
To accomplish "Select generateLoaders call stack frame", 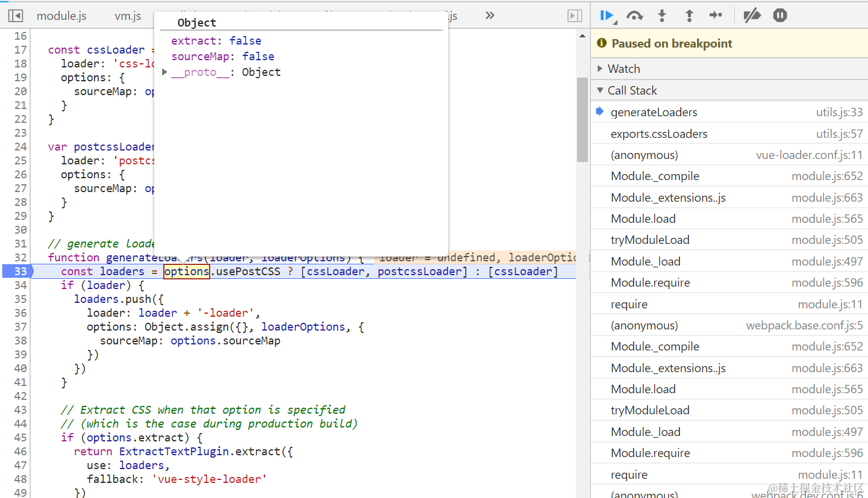I will (729, 112).
